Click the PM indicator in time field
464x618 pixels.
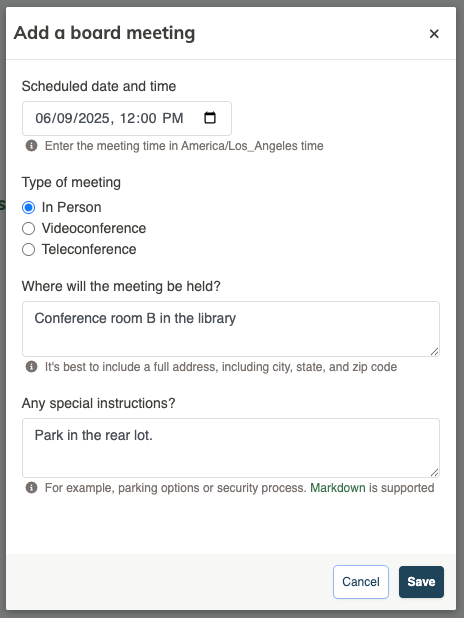(x=173, y=118)
